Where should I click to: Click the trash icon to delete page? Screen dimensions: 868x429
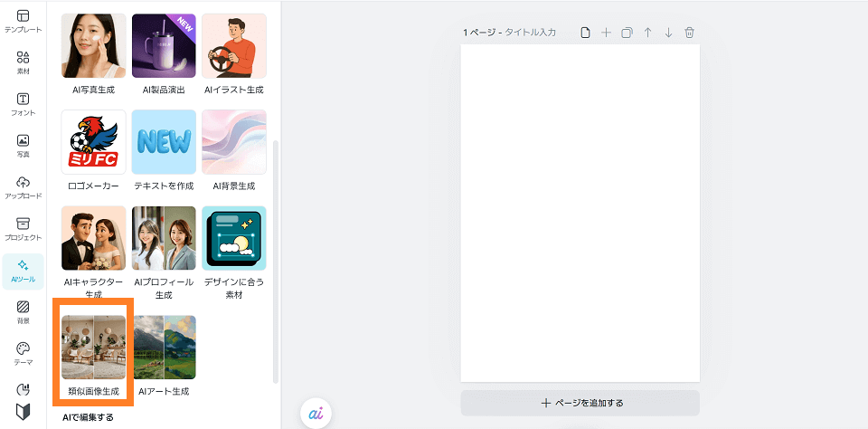coord(689,33)
